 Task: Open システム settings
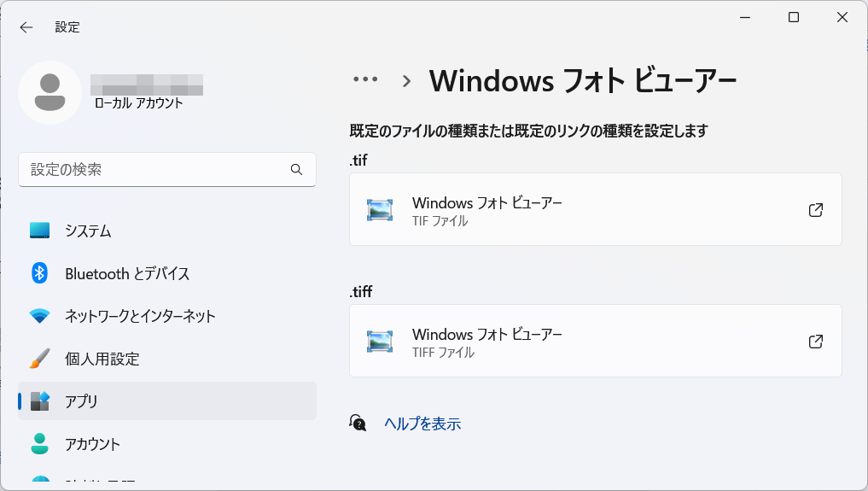pyautogui.click(x=167, y=231)
